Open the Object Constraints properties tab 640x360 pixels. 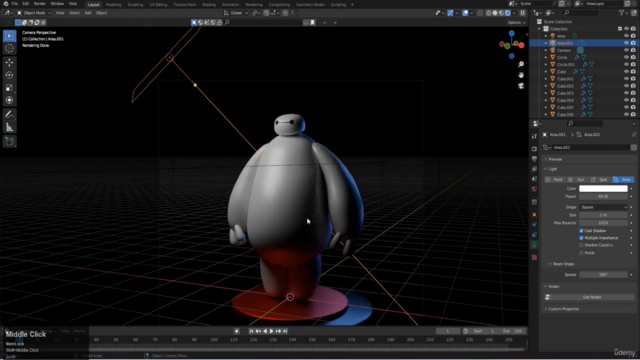click(x=534, y=235)
